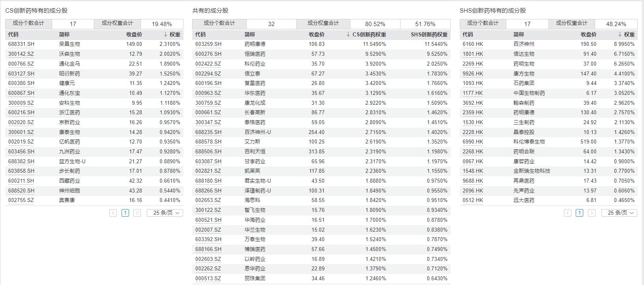Open stock code 1093.HK
Image resolution: width=644 pixels, height=285 pixels.
pyautogui.click(x=473, y=83)
